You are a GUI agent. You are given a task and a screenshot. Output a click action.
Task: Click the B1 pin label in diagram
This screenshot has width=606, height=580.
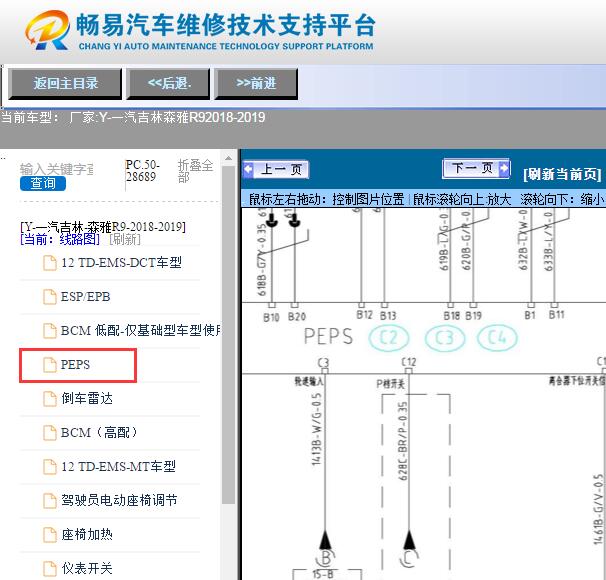530,315
